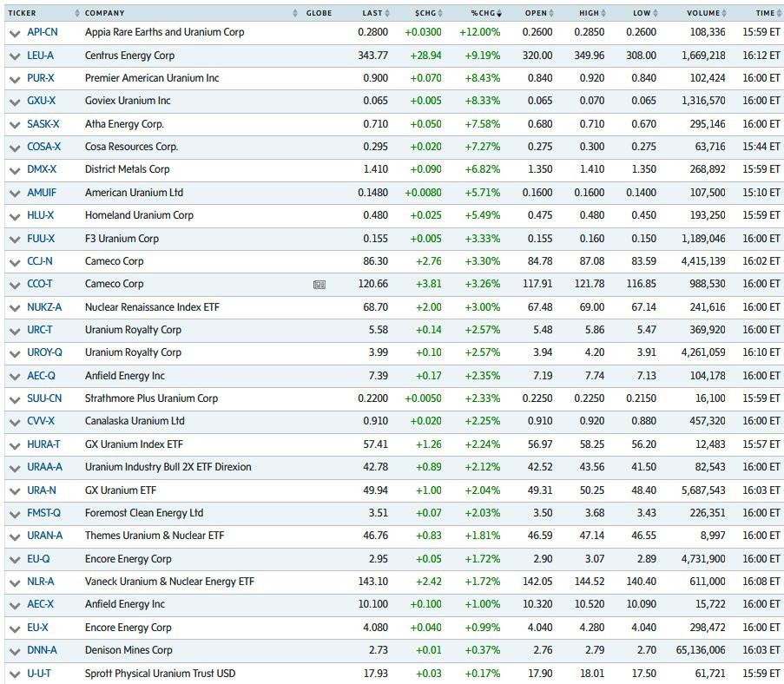Expand the FMST-Q row chevron
This screenshot has width=784, height=684.
click(x=15, y=514)
